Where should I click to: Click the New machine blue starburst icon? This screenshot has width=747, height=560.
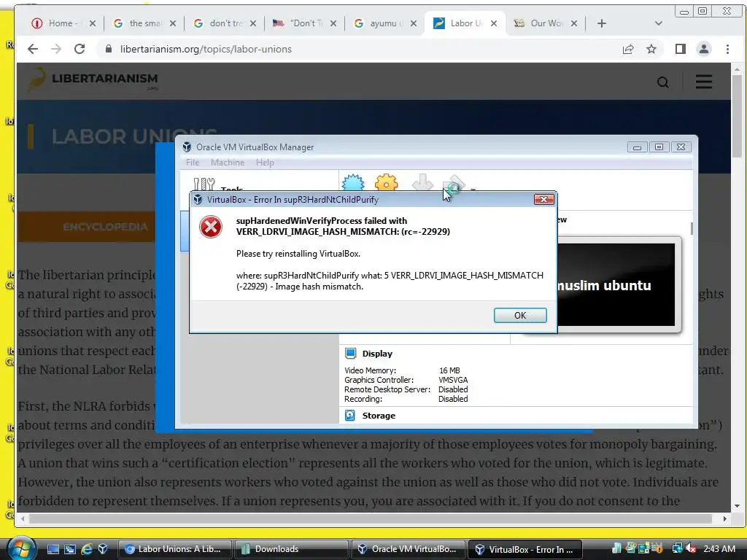click(x=353, y=182)
